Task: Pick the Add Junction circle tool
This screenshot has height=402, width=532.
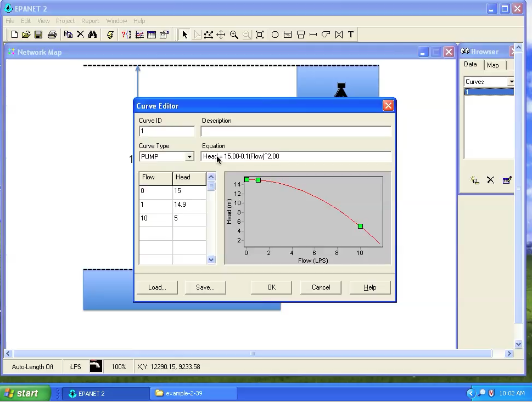Action: (275, 35)
